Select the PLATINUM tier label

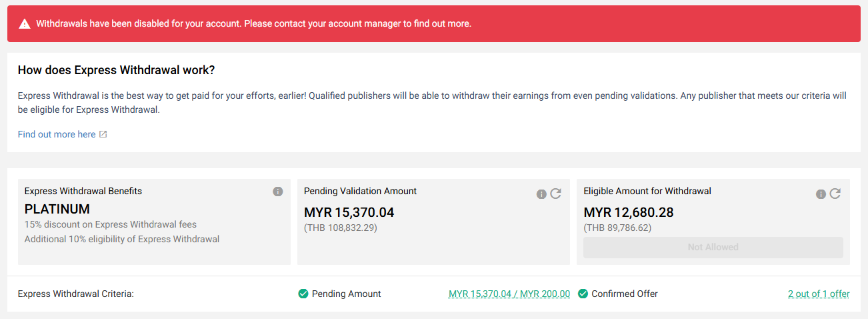tap(57, 210)
